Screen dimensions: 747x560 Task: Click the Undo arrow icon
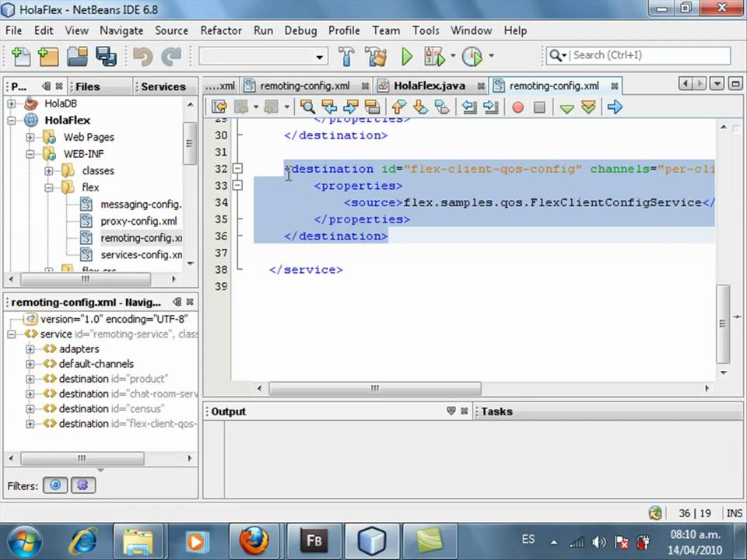143,56
